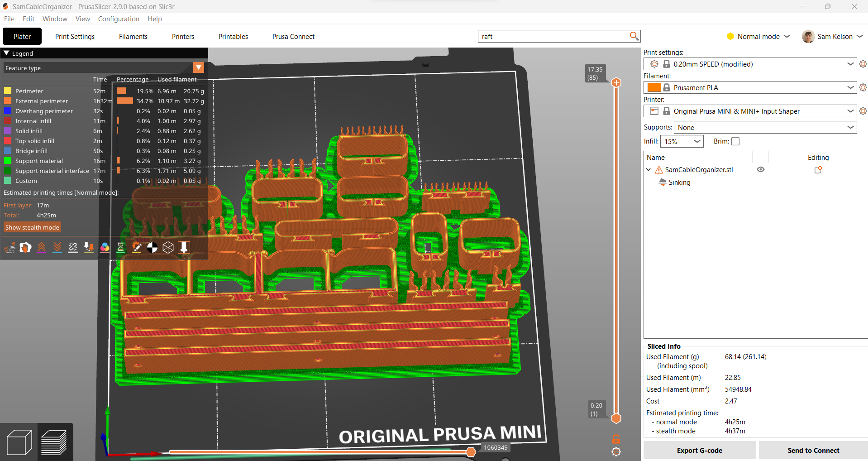Switch to 3D editor cube view
This screenshot has height=461, width=868.
pos(19,442)
